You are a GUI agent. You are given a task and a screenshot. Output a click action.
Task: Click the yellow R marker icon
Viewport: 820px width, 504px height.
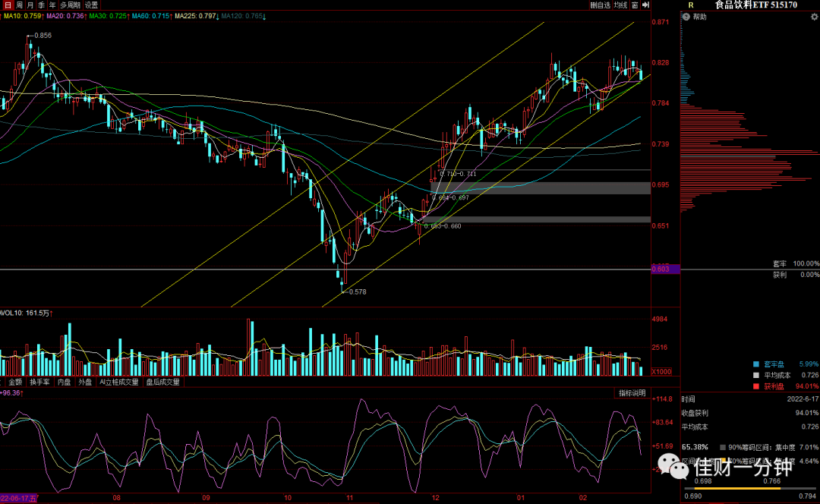pos(691,5)
